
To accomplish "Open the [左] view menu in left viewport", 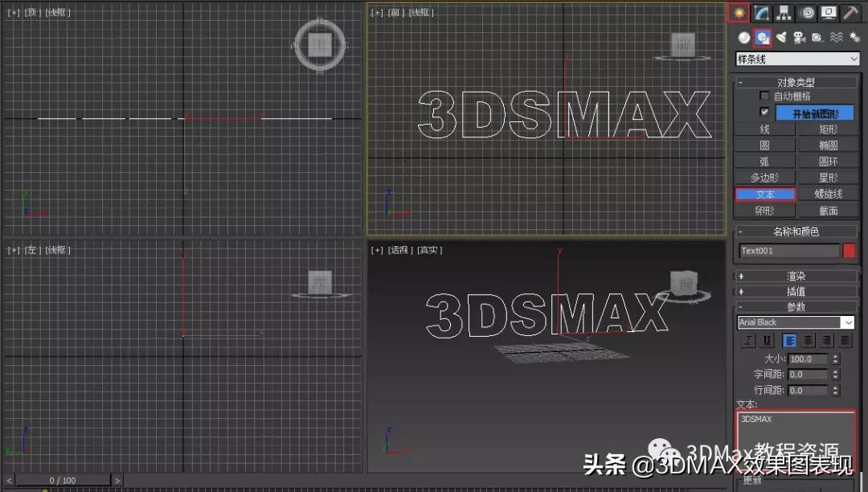I will coord(32,250).
